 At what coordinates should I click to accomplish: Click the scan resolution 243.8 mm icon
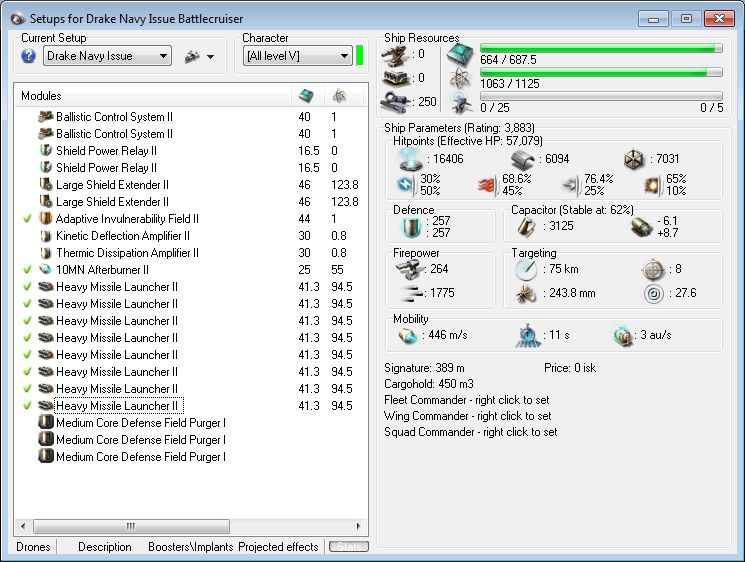point(526,294)
